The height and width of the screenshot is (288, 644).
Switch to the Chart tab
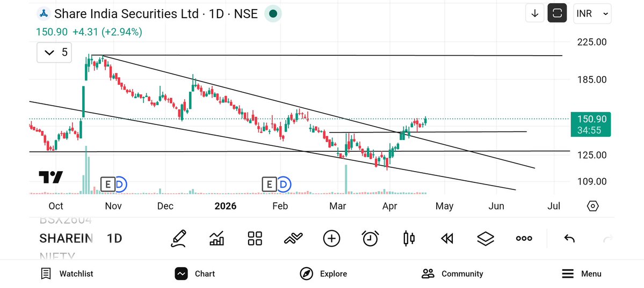pyautogui.click(x=194, y=274)
